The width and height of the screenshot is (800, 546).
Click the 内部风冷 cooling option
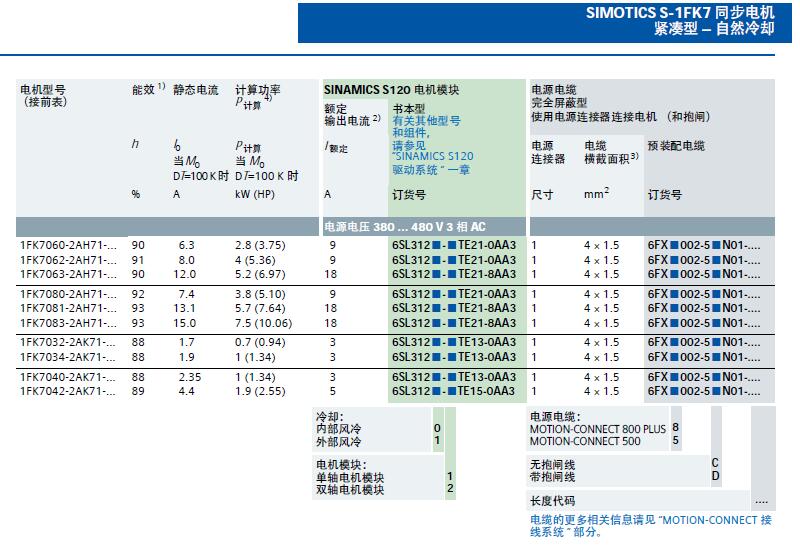click(x=339, y=428)
